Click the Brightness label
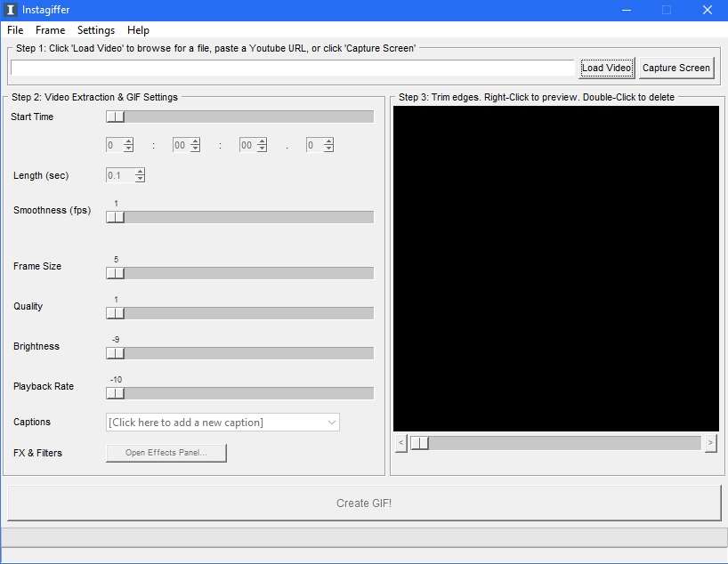The height and width of the screenshot is (564, 728). 36,346
